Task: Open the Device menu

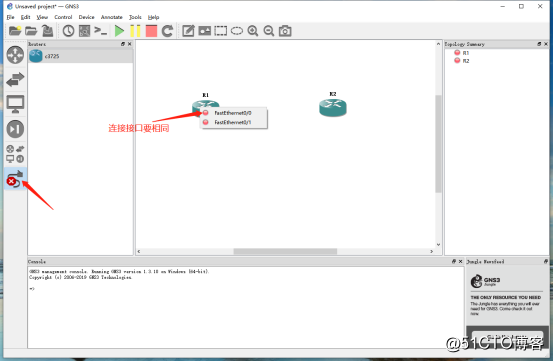Action: click(87, 17)
